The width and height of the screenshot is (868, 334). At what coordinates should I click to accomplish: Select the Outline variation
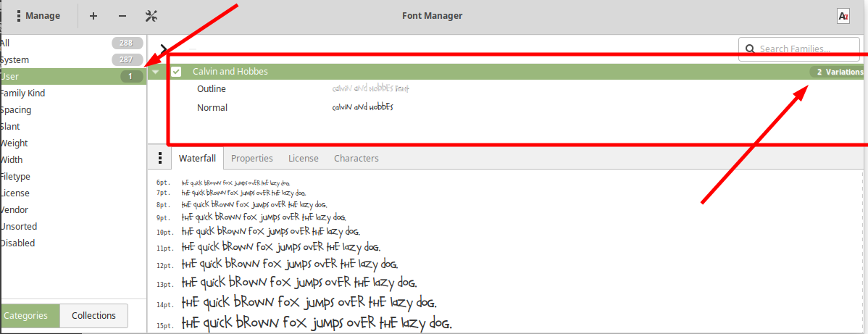pyautogui.click(x=212, y=88)
